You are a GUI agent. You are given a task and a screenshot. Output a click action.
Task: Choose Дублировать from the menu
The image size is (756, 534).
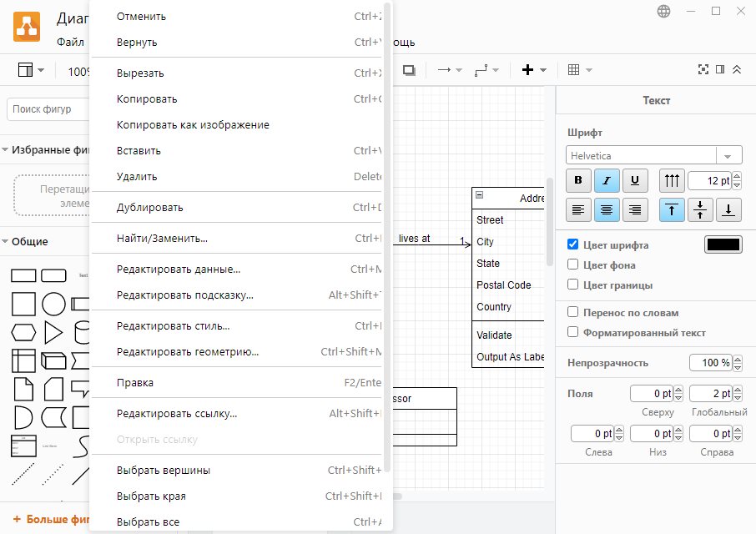[150, 208]
